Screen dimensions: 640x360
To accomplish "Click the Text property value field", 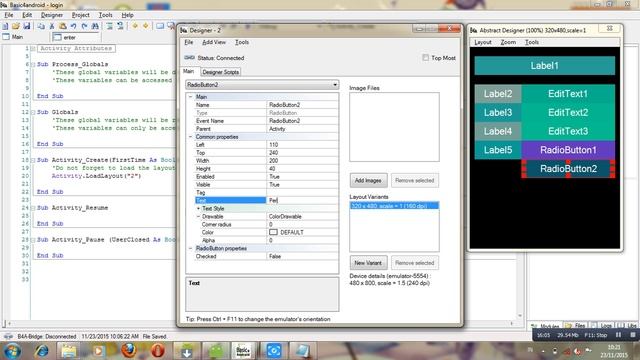I will click(x=302, y=200).
